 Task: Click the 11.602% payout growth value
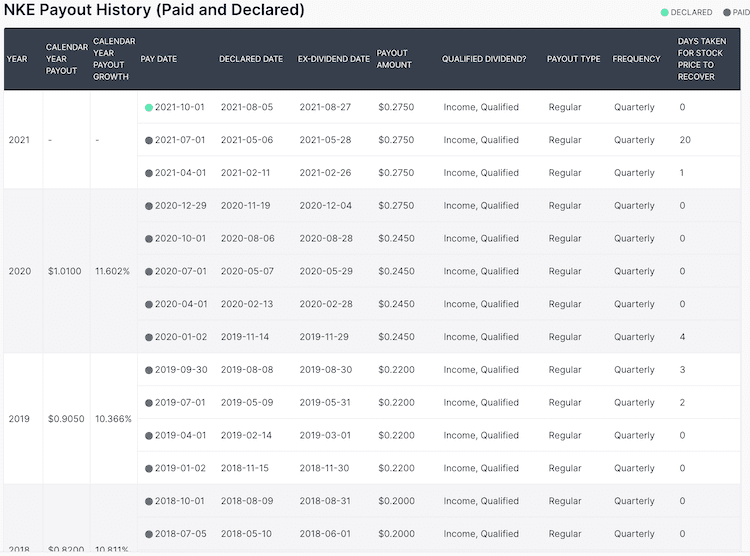(x=112, y=271)
